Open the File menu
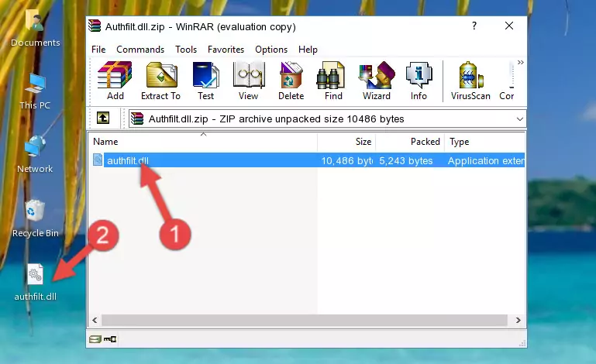Viewport: 596px width, 364px height. [x=98, y=50]
